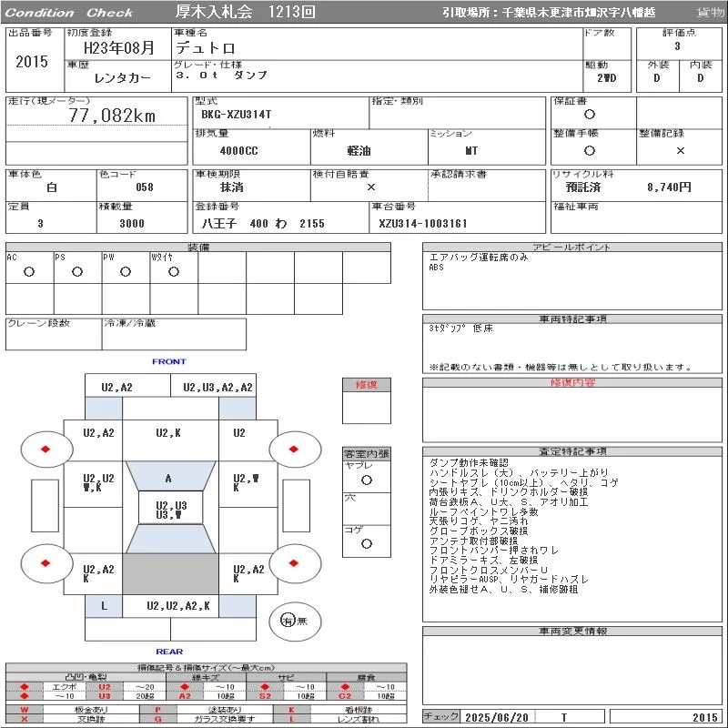Click the × mark under 整備記録
Viewport: 728px width, 728px height.
click(x=680, y=150)
